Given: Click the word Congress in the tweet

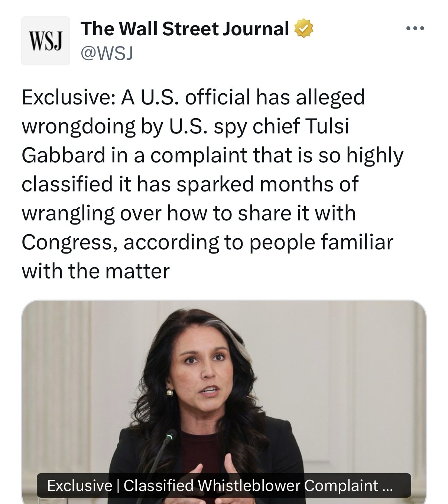Looking at the screenshot, I should coord(68,242).
